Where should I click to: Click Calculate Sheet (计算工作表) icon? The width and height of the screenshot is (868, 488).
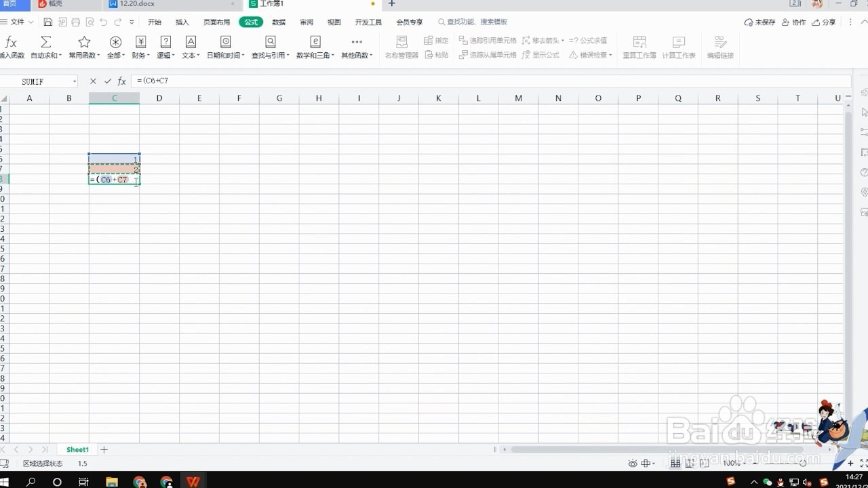click(x=679, y=42)
